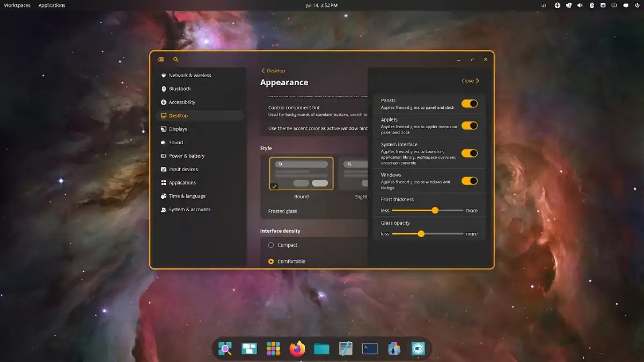
Task: Toggle the Applets frosted glass switch
Action: coord(470,125)
